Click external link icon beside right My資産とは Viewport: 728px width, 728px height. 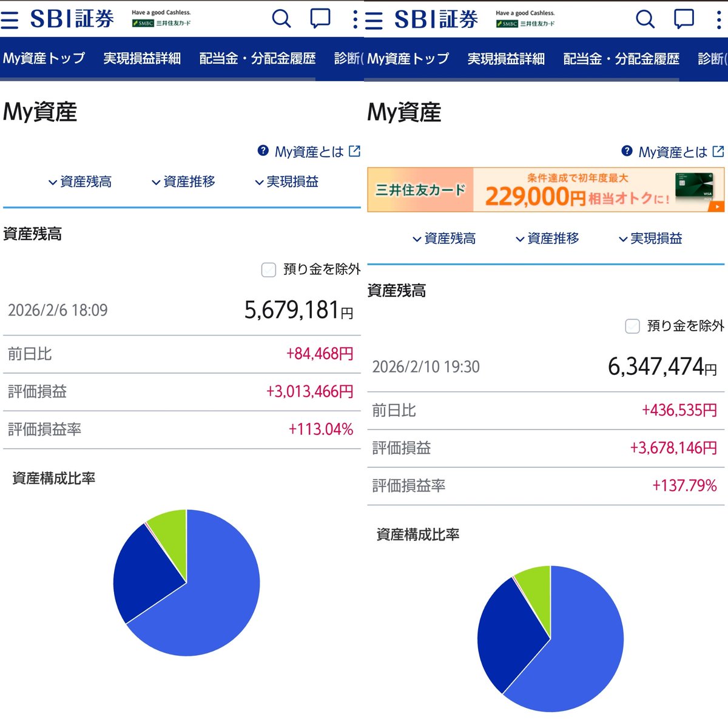(718, 151)
